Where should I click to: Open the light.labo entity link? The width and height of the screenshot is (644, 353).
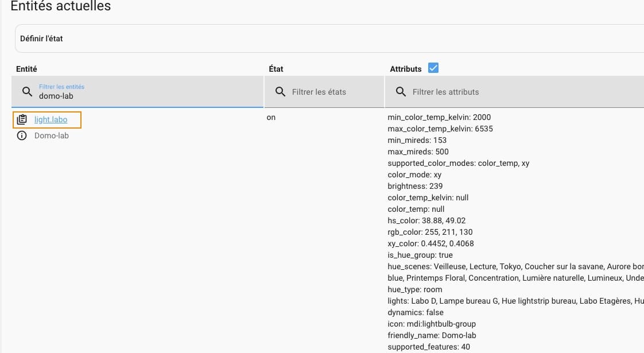point(51,119)
